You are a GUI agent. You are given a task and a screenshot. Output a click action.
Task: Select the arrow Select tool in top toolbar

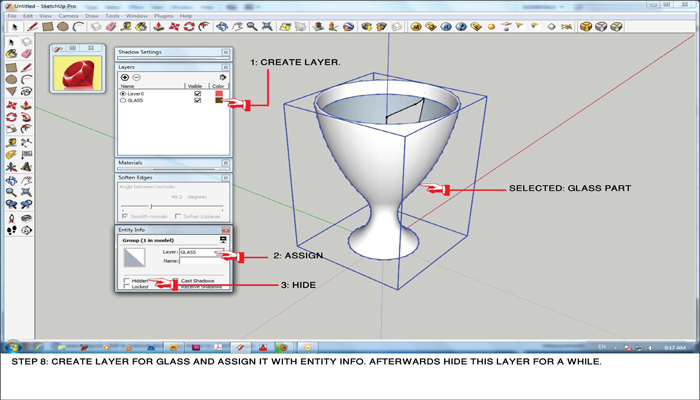point(17,27)
